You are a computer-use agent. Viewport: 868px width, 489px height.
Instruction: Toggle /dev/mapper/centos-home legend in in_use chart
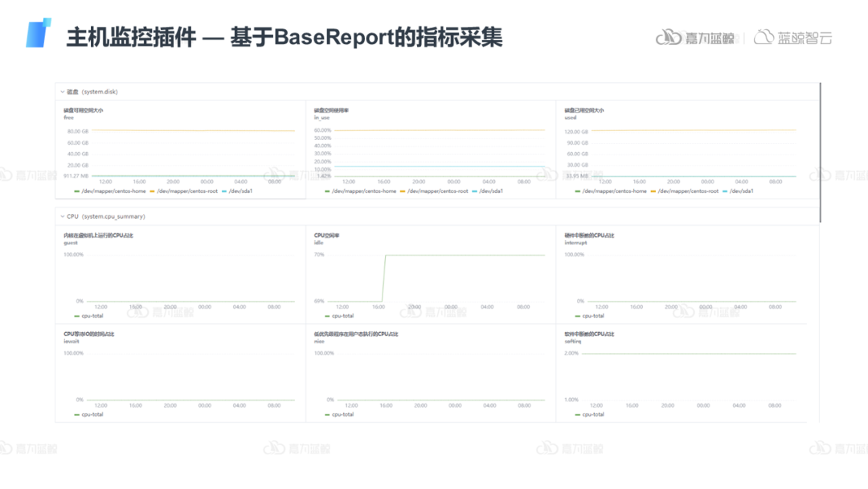pyautogui.click(x=360, y=191)
